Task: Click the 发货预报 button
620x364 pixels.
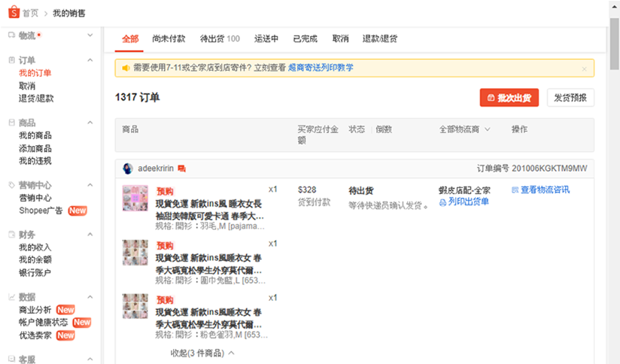Action: [x=570, y=98]
